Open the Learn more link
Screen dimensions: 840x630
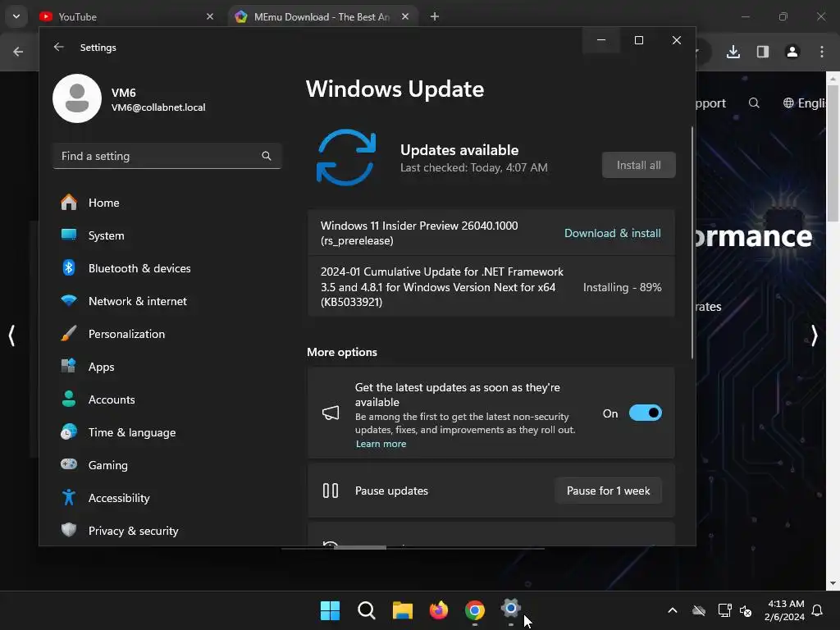point(381,444)
